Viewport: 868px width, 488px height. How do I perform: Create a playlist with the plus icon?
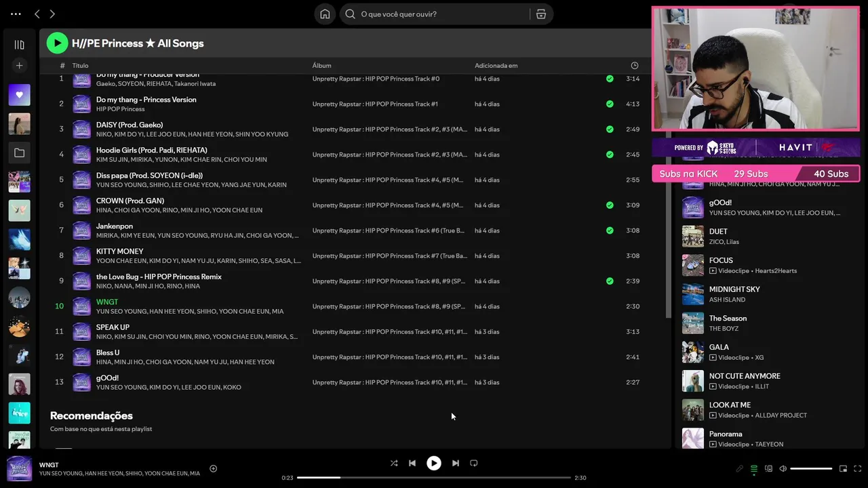[19, 66]
